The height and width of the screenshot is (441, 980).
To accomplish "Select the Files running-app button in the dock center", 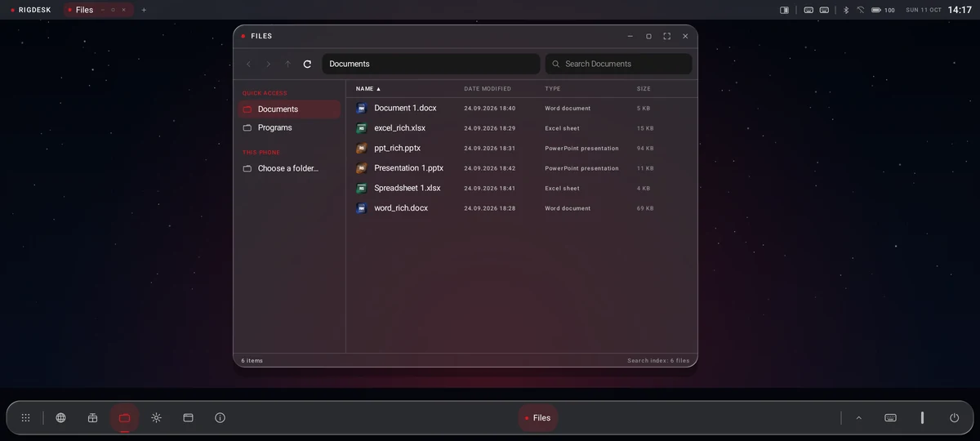I will pos(538,417).
